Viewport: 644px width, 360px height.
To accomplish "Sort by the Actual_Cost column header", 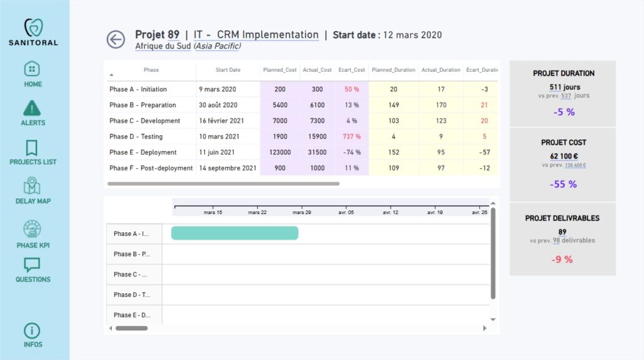I will tap(317, 70).
